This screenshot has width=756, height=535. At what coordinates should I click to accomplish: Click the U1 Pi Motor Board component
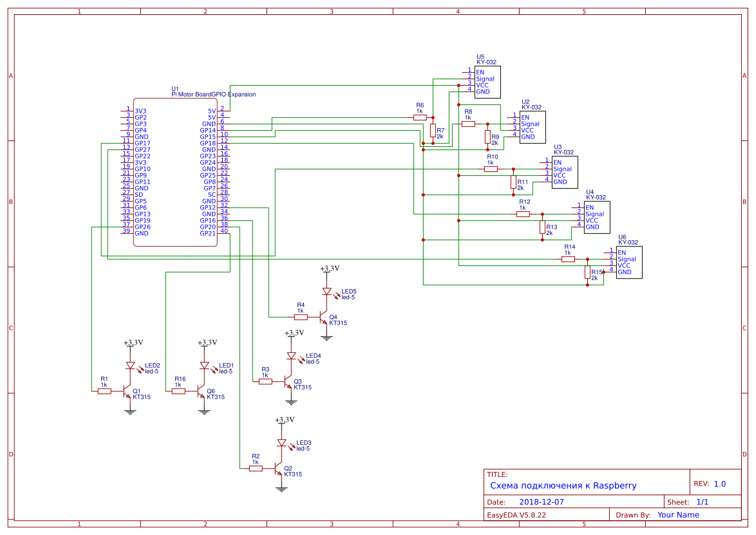[175, 173]
